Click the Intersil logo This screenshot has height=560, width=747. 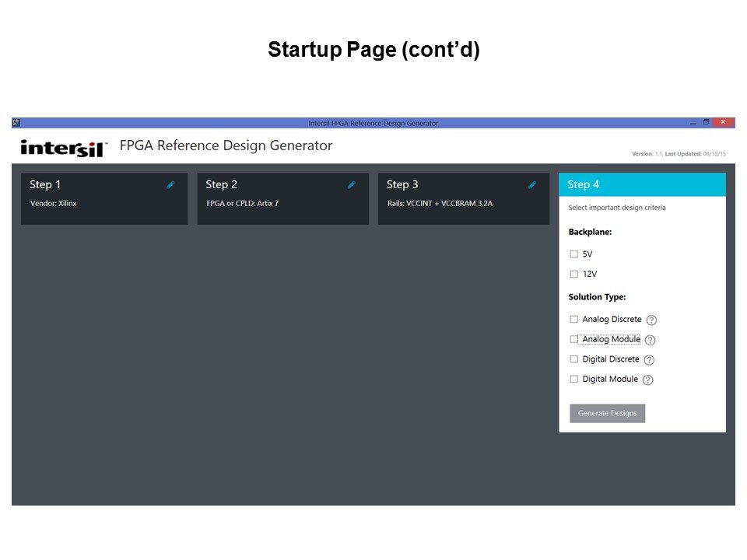(x=64, y=148)
